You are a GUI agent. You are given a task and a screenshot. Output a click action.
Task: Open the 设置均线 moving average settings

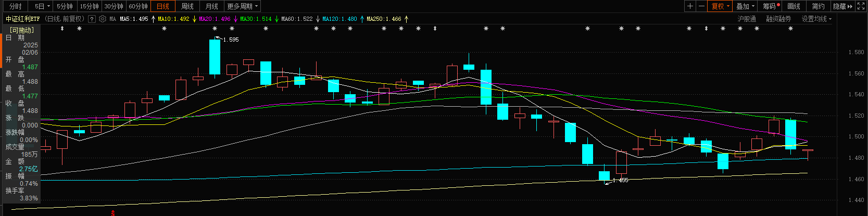pos(816,19)
